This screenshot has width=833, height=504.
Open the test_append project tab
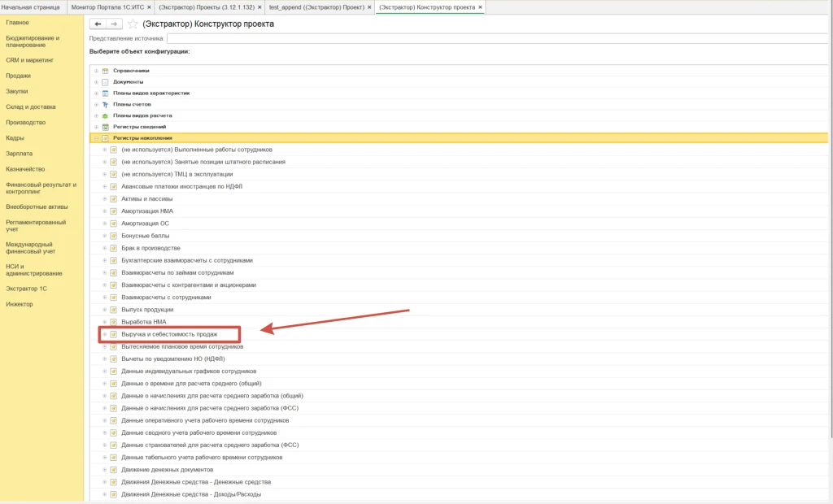pos(316,7)
